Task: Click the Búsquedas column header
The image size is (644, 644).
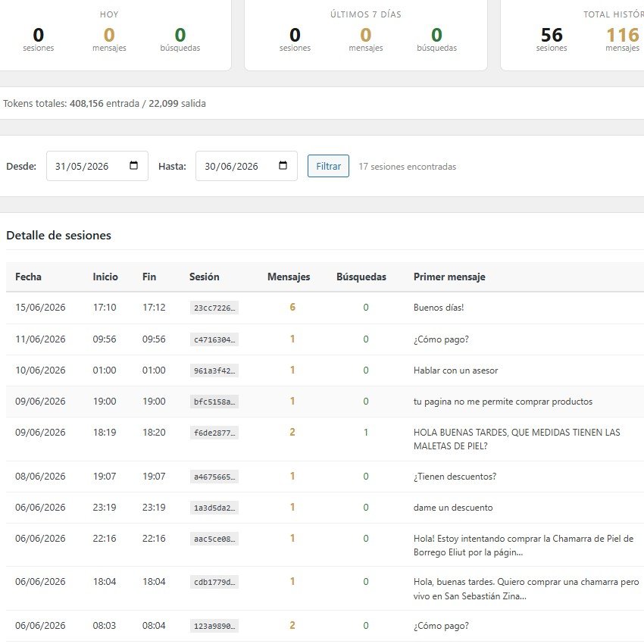Action: tap(361, 277)
